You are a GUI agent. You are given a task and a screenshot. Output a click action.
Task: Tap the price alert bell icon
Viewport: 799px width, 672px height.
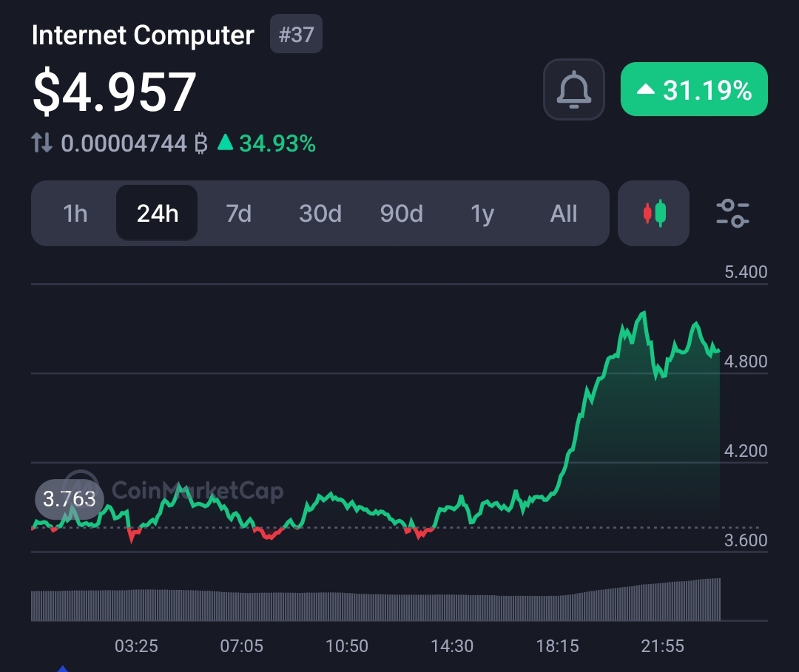[574, 89]
